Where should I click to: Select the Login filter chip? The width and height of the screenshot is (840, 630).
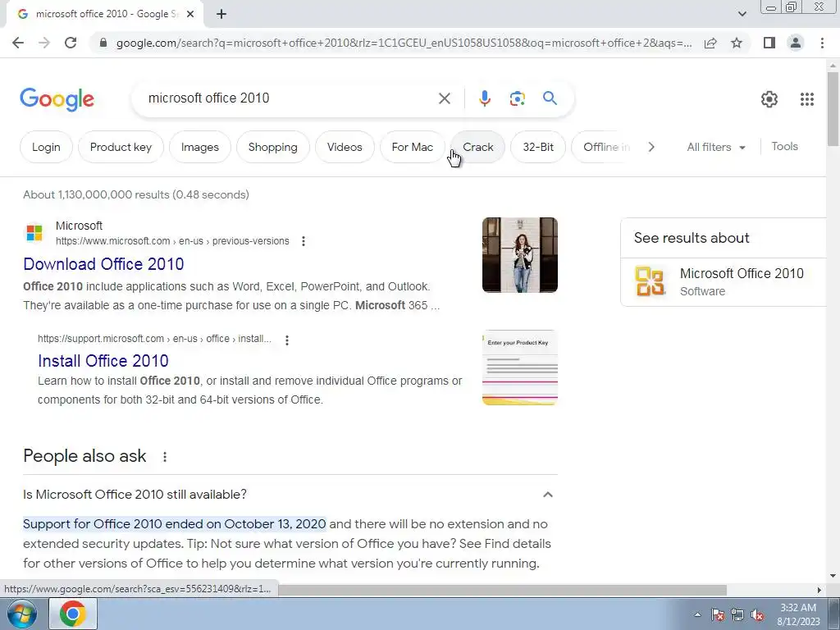tap(46, 147)
